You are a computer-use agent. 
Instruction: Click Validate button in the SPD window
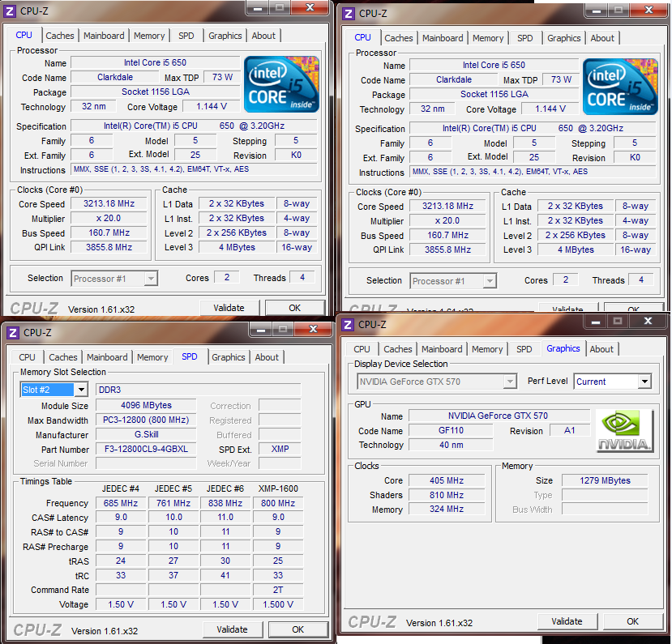pos(233,629)
